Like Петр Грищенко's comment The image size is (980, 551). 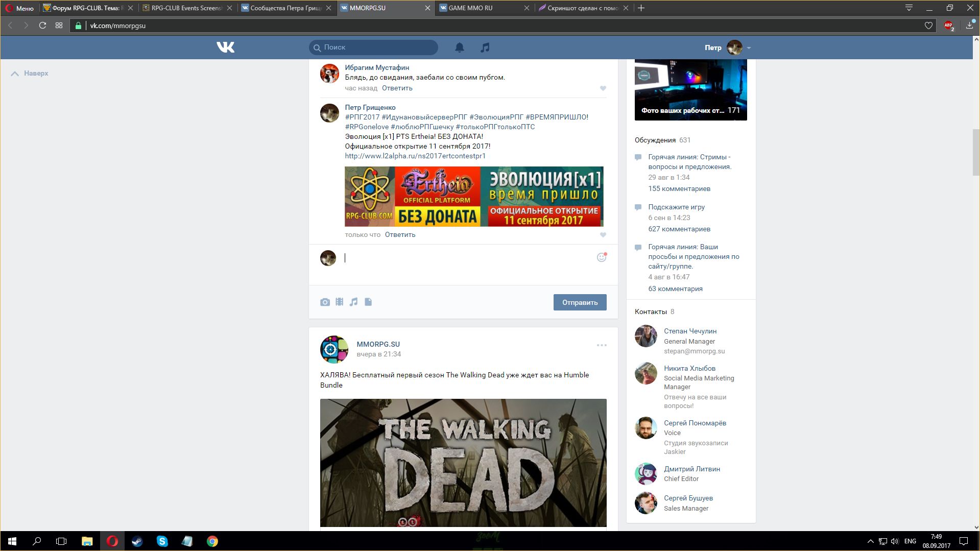[603, 235]
